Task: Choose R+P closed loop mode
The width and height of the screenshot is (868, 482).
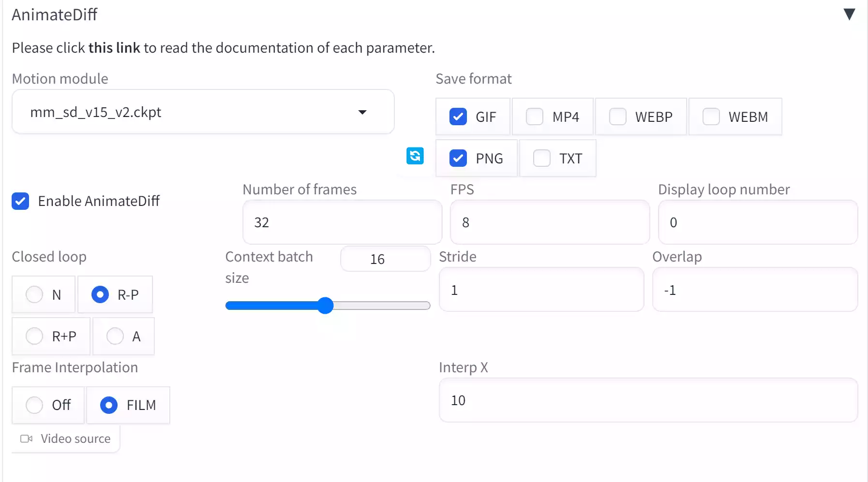Action: click(34, 336)
